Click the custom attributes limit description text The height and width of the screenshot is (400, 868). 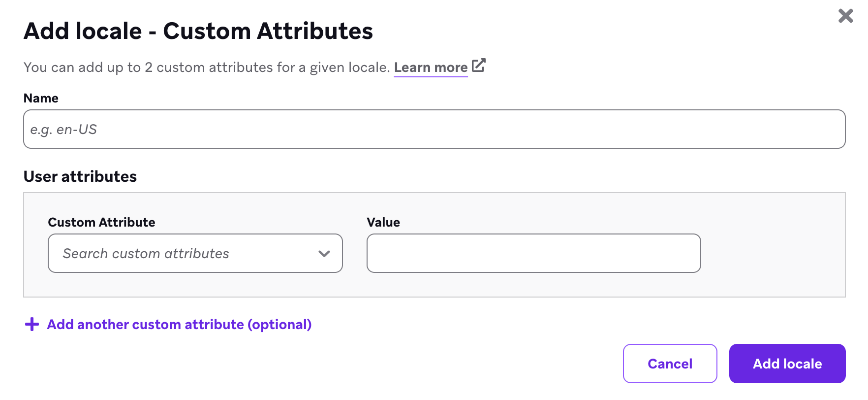click(x=207, y=67)
